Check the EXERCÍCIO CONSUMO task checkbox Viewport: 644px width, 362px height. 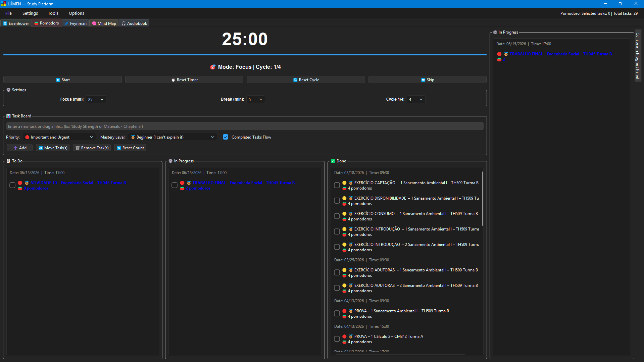tap(337, 216)
